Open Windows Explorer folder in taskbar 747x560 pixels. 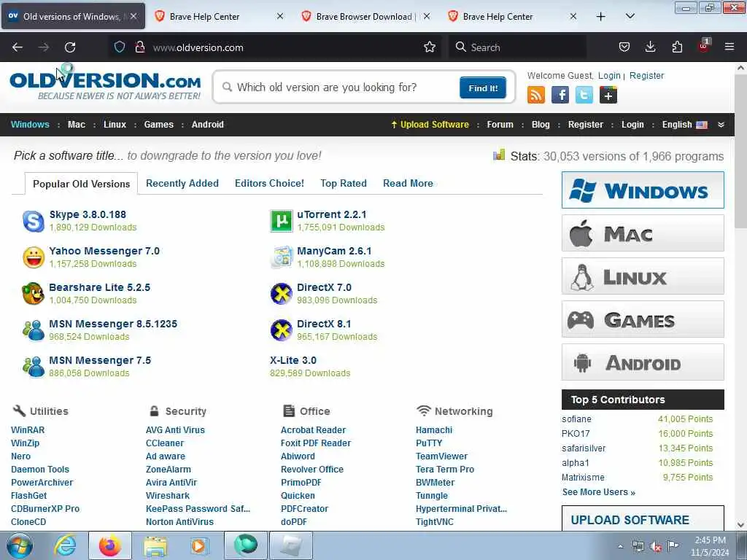coord(155,545)
